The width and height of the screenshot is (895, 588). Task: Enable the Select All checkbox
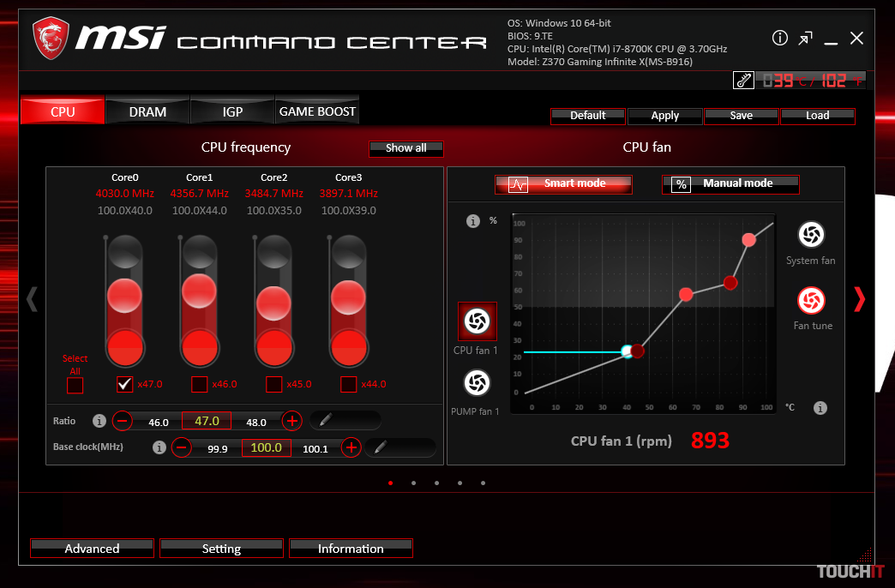75,385
